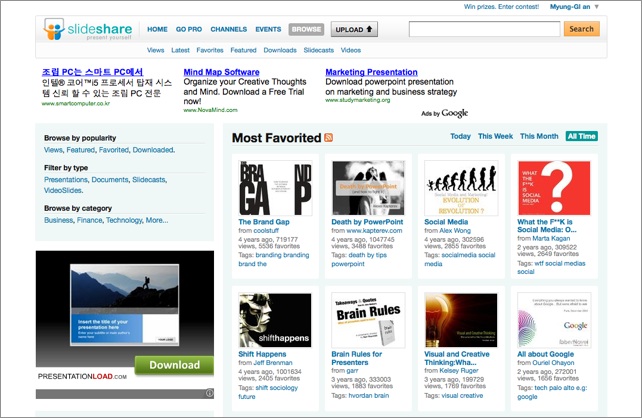Open author Kelsey Ruger profile link
This screenshot has height=418, width=642.
point(459,371)
